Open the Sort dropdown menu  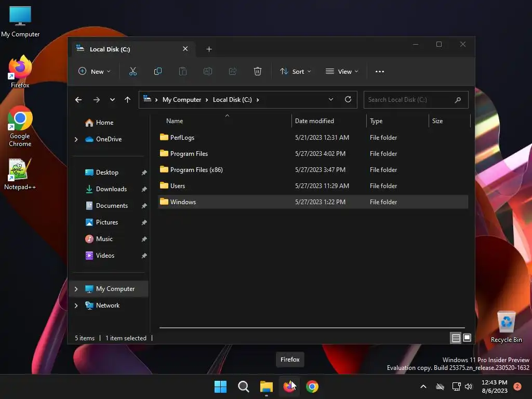pos(295,71)
